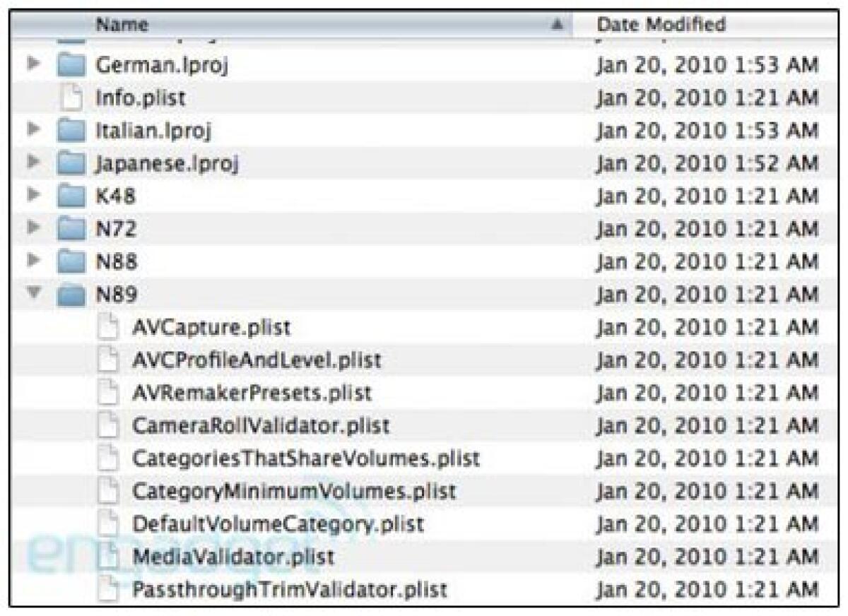Toggle sort direction arrow in Name header

pos(557,25)
